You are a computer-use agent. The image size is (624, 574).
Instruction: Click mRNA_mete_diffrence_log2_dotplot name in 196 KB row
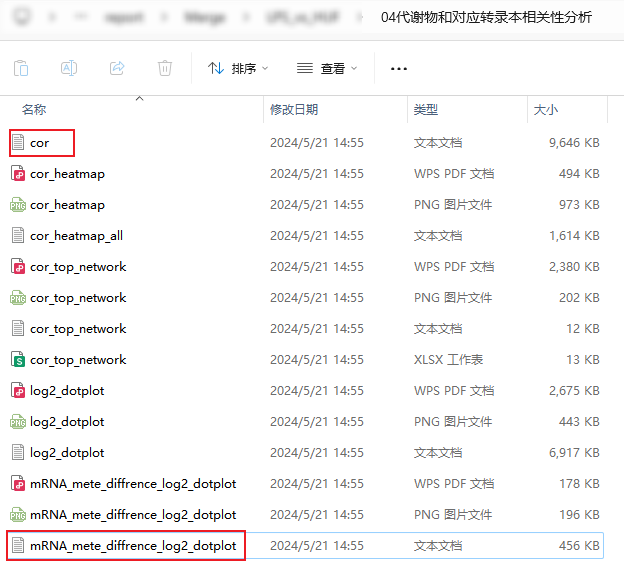pyautogui.click(x=133, y=515)
